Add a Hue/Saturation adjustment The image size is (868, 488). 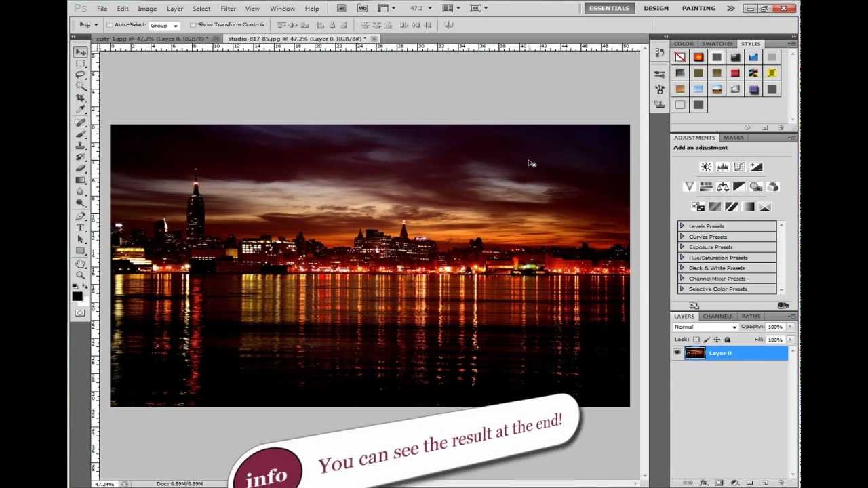(x=706, y=186)
